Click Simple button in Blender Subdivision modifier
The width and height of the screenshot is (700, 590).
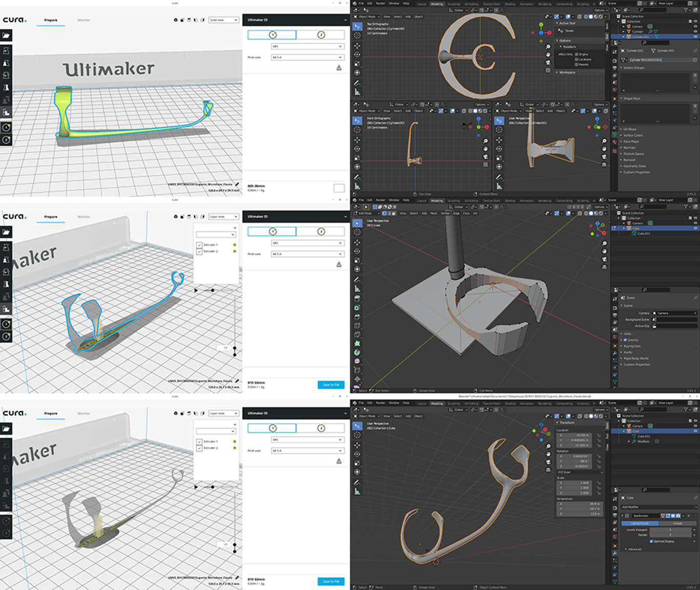tap(678, 523)
